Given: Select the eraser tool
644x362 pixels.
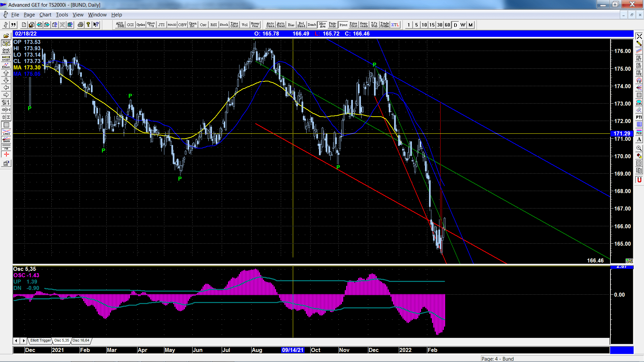Looking at the screenshot, I should click(639, 156).
